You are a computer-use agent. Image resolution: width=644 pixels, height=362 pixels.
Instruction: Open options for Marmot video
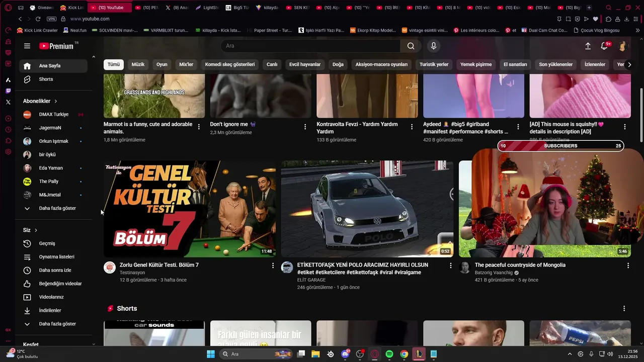point(199,127)
